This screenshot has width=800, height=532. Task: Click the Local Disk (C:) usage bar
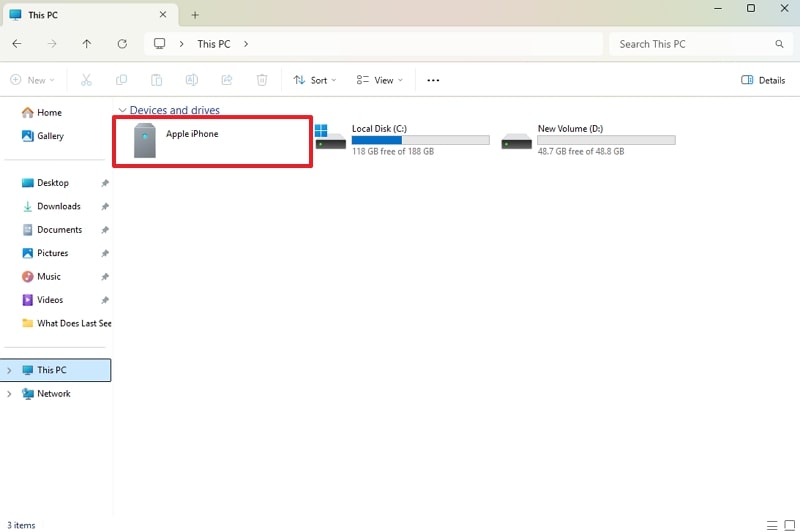coord(420,140)
